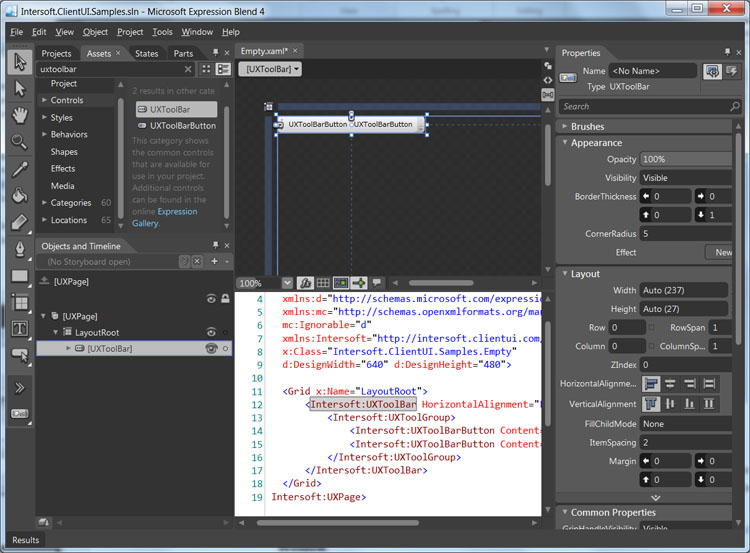The width and height of the screenshot is (750, 553).
Task: Show snap grid on artboard
Action: pyautogui.click(x=323, y=283)
